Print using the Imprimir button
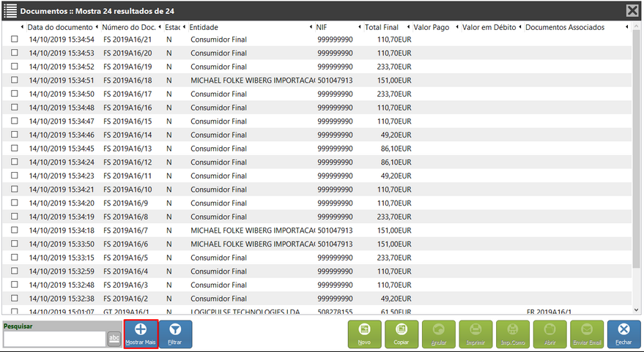The width and height of the screenshot is (644, 352). pyautogui.click(x=475, y=334)
